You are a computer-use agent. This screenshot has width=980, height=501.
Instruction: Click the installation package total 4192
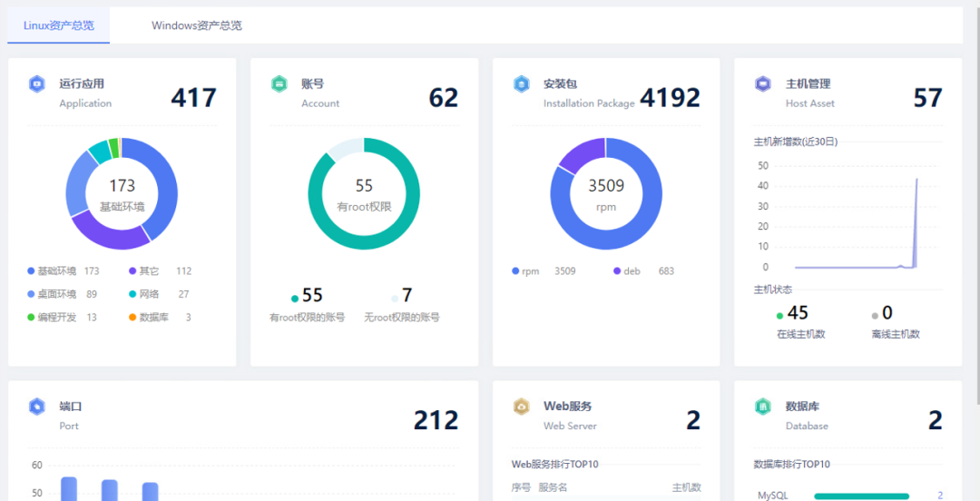click(x=670, y=97)
